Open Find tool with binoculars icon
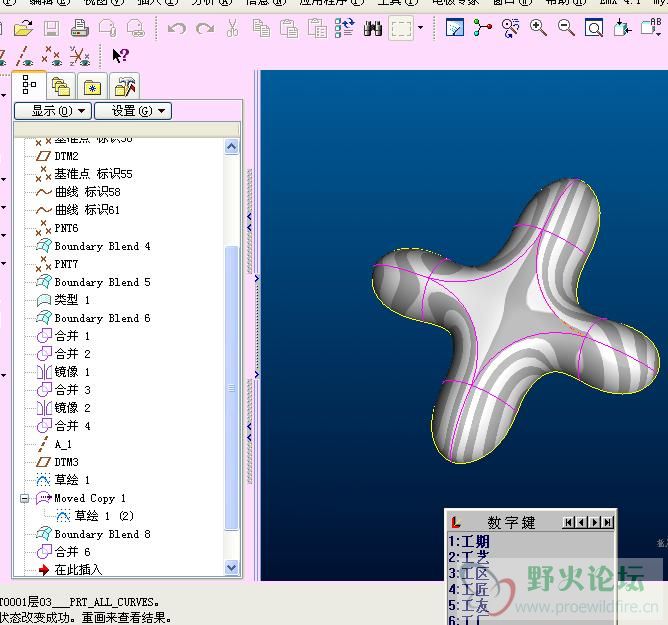Viewport: 668px width, 625px height. coord(373,28)
